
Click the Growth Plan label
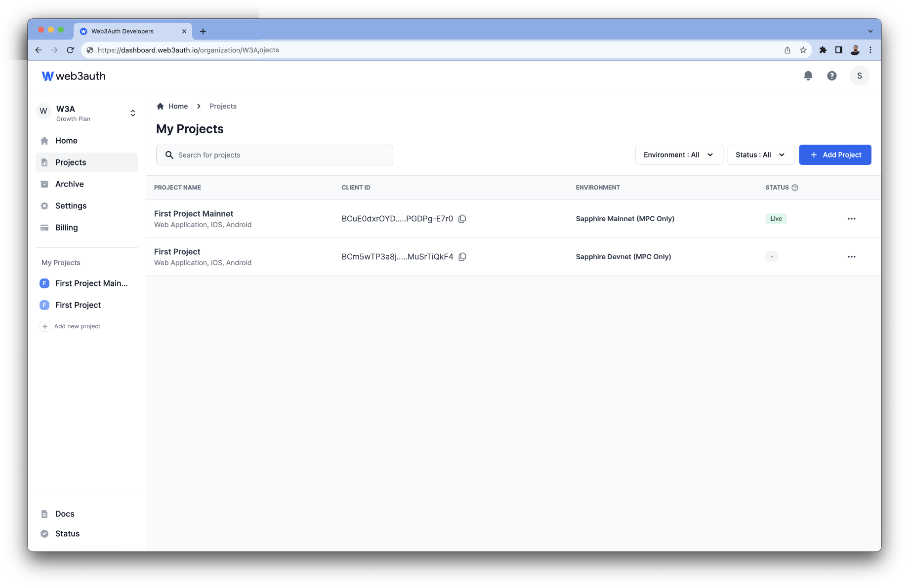73,119
